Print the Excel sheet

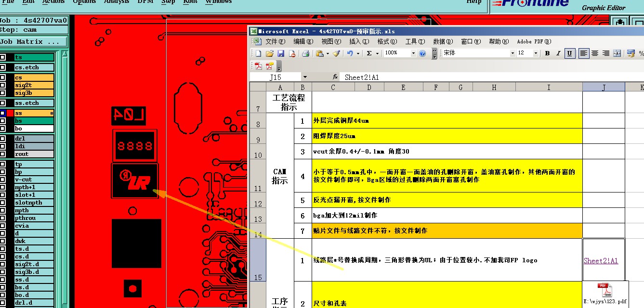click(x=305, y=53)
